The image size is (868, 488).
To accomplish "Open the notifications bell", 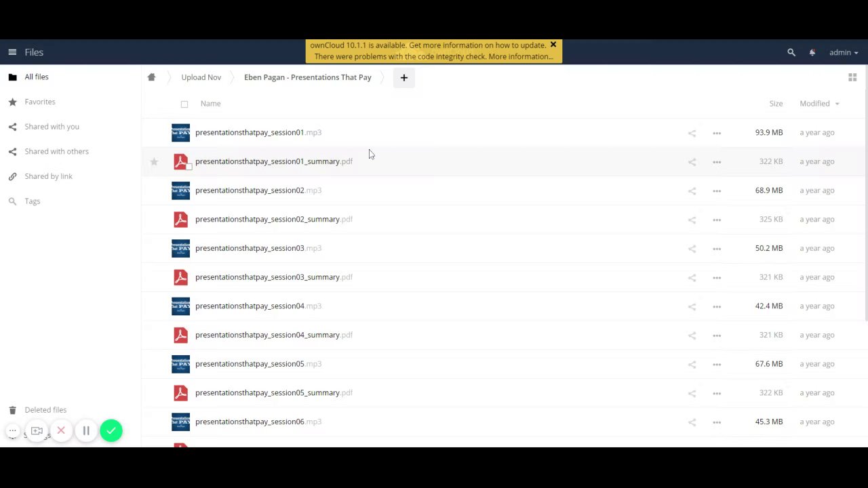I will pos(812,52).
